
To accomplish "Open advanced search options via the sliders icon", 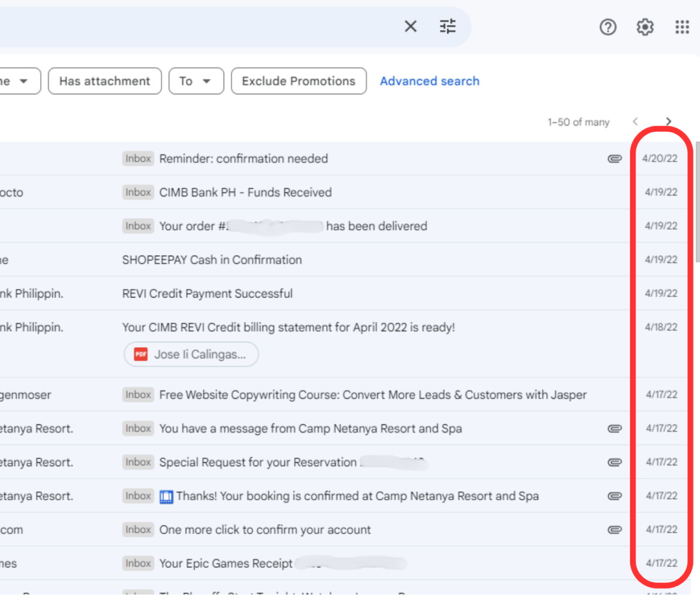I will tap(447, 26).
